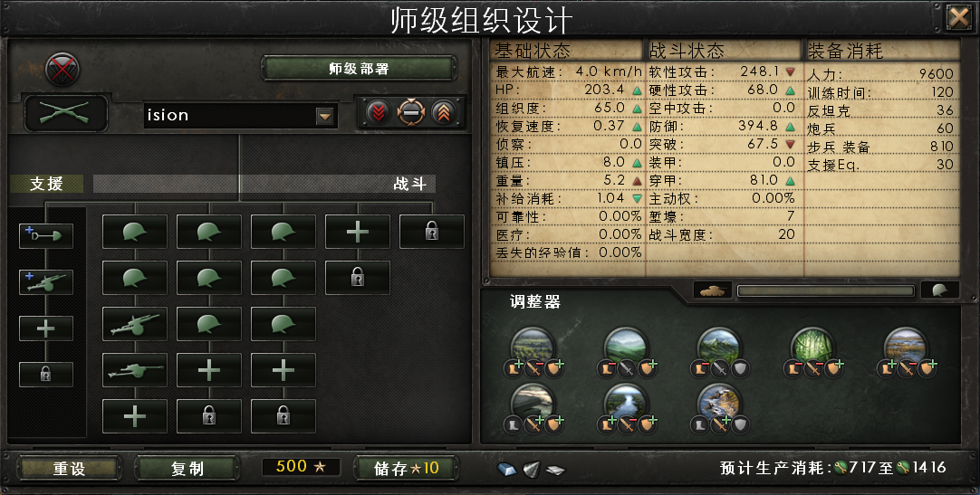Set priority to low with red arrows
980x495 pixels.
pyautogui.click(x=378, y=113)
